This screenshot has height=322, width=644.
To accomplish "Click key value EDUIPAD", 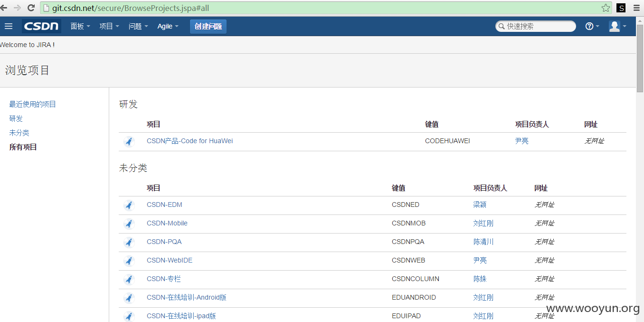I will [x=406, y=316].
